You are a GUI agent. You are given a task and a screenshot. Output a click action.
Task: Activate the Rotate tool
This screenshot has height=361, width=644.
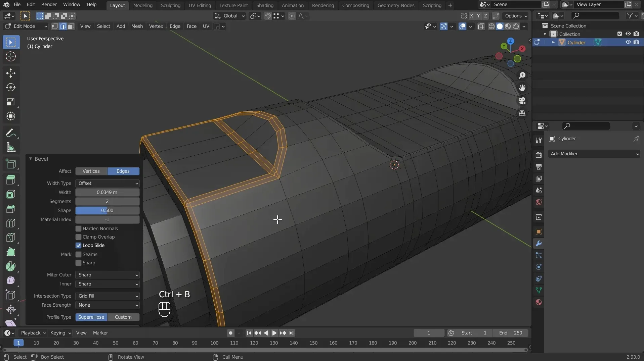[x=11, y=87]
